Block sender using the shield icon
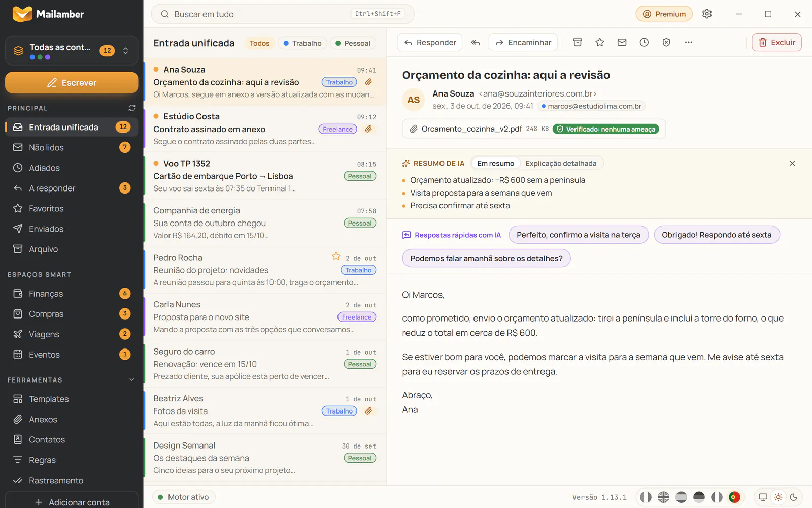The width and height of the screenshot is (812, 508). pos(666,42)
